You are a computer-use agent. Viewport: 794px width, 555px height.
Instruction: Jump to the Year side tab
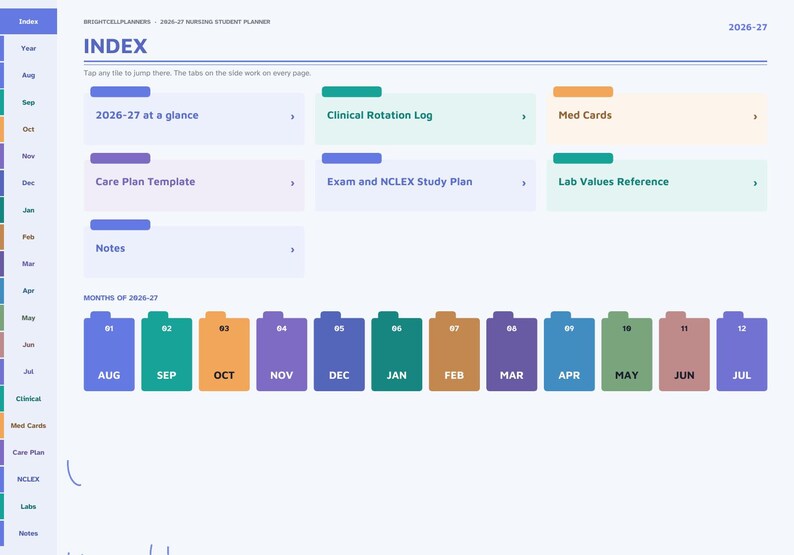pos(28,48)
